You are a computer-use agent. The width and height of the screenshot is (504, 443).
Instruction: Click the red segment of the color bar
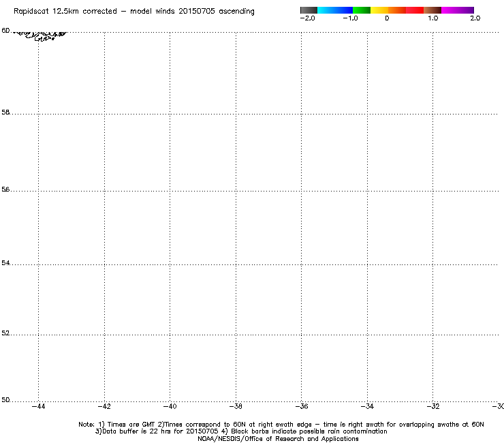pos(415,10)
